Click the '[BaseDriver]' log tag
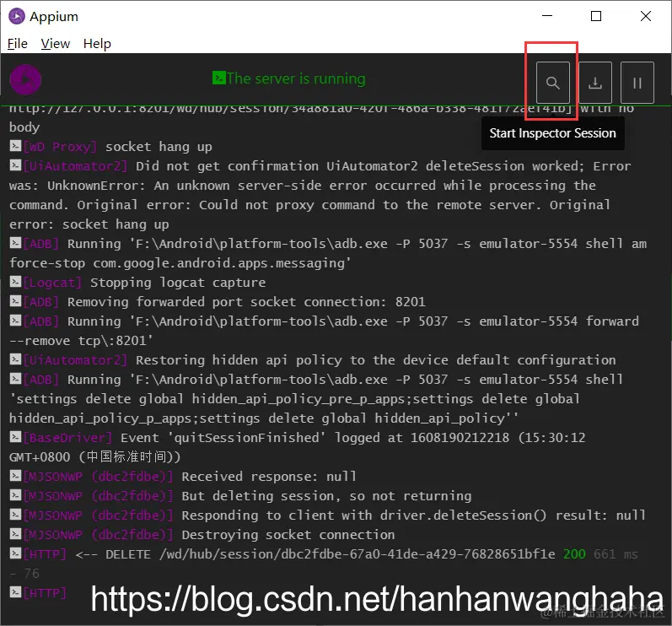This screenshot has height=626, width=672. 67,438
